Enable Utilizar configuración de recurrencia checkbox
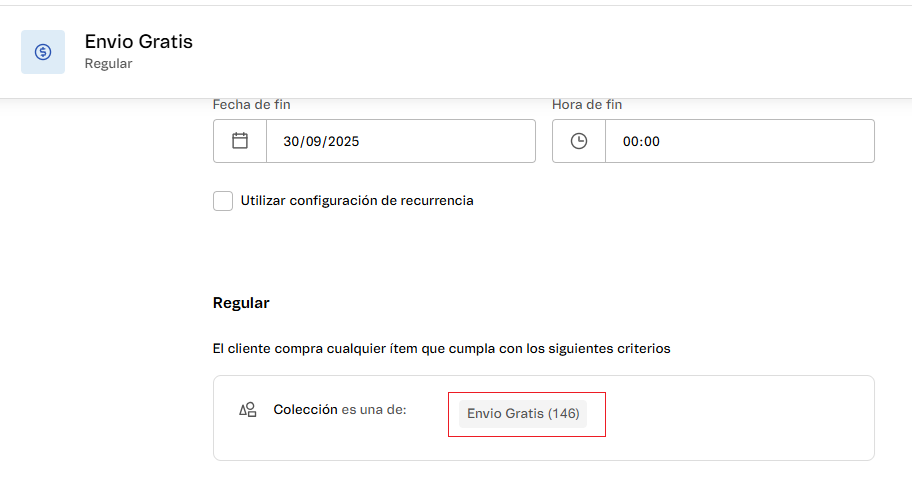Screen dimensions: 923x480 pyautogui.click(x=223, y=201)
